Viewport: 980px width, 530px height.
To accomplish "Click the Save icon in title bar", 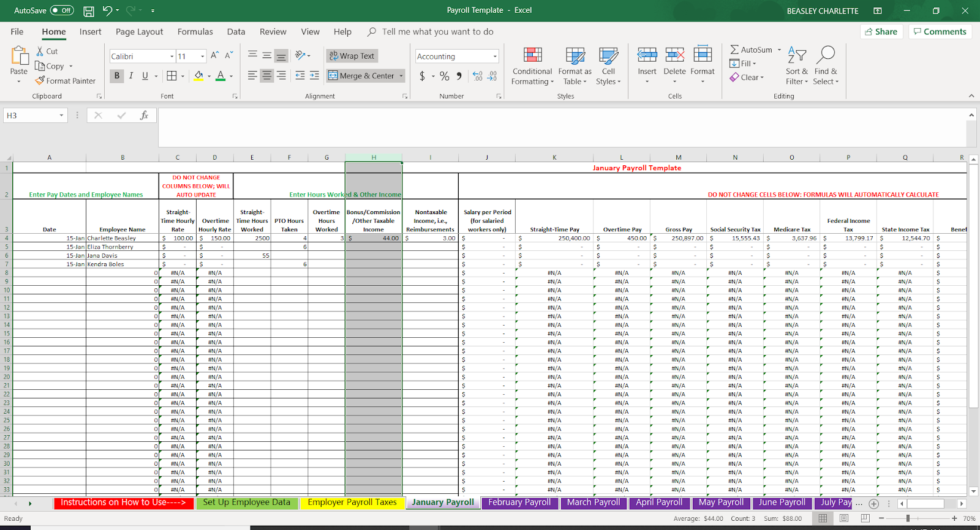I will 89,11.
